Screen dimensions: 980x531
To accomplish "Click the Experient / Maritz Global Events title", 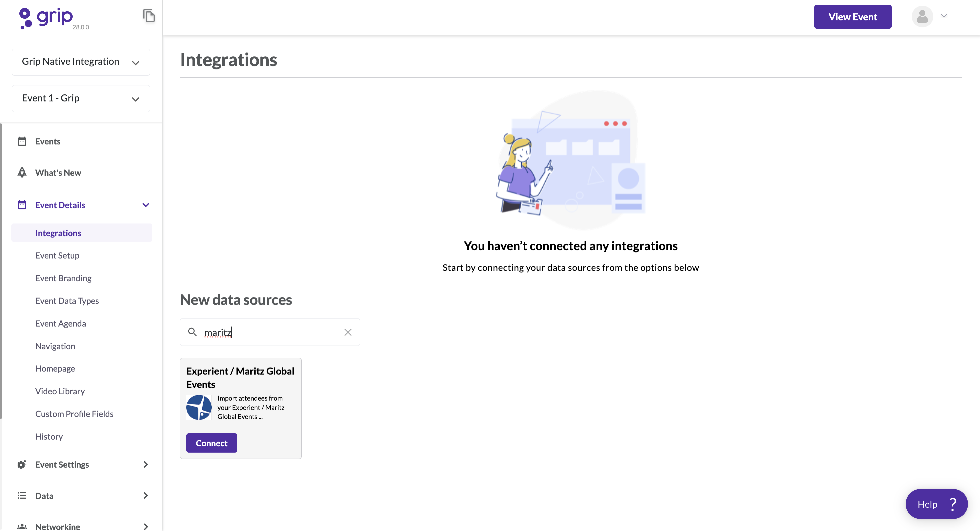I will (x=240, y=378).
